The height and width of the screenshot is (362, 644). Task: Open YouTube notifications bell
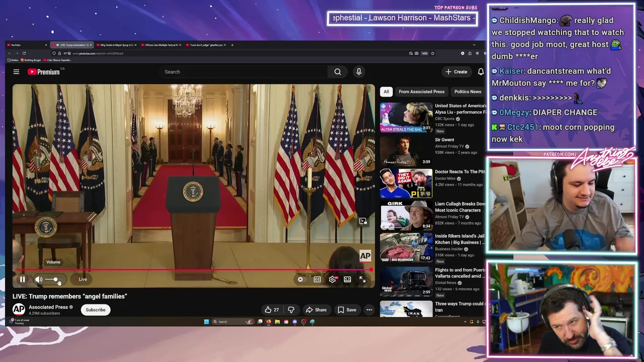[480, 72]
